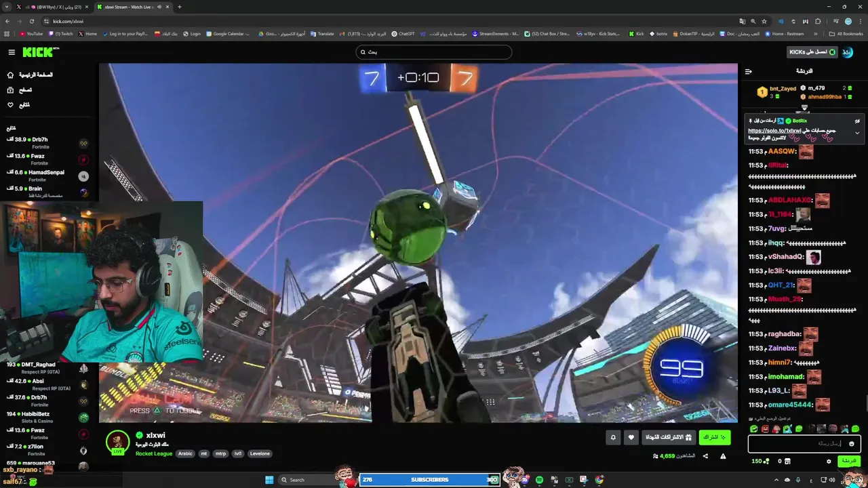Open z7iion channel in the sidebar

47,450
